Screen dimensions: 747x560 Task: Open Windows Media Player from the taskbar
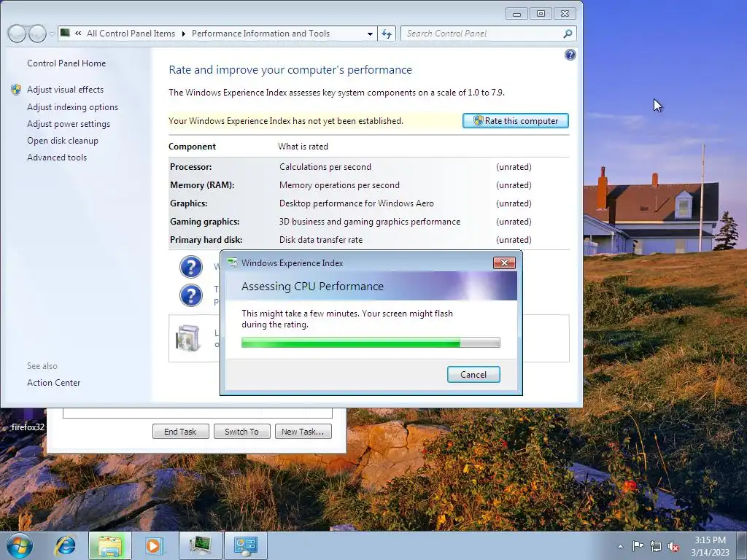click(155, 545)
